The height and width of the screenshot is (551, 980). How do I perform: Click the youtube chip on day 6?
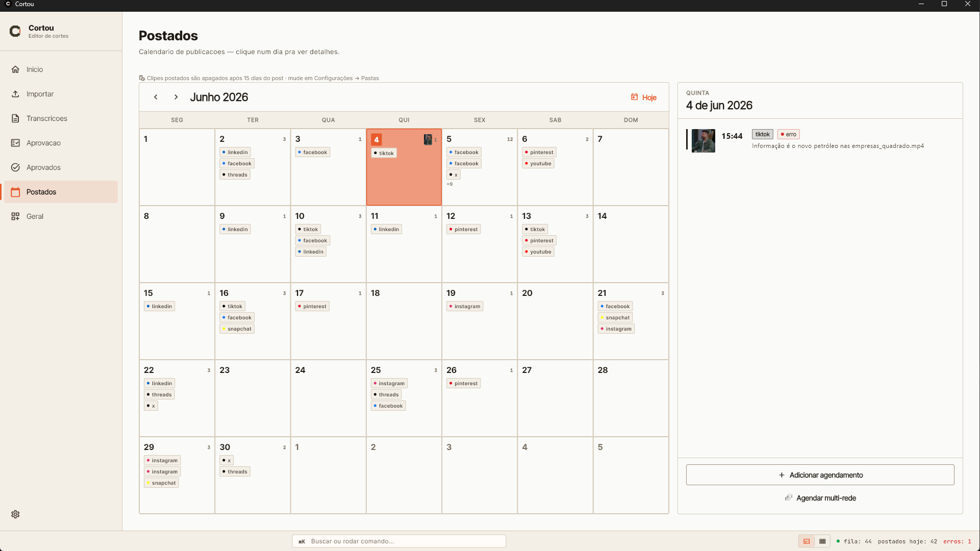click(538, 163)
